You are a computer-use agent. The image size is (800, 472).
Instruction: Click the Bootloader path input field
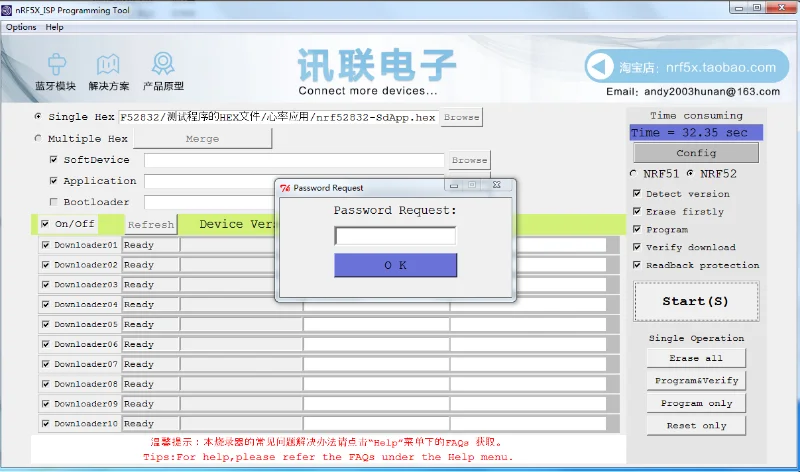(x=209, y=202)
